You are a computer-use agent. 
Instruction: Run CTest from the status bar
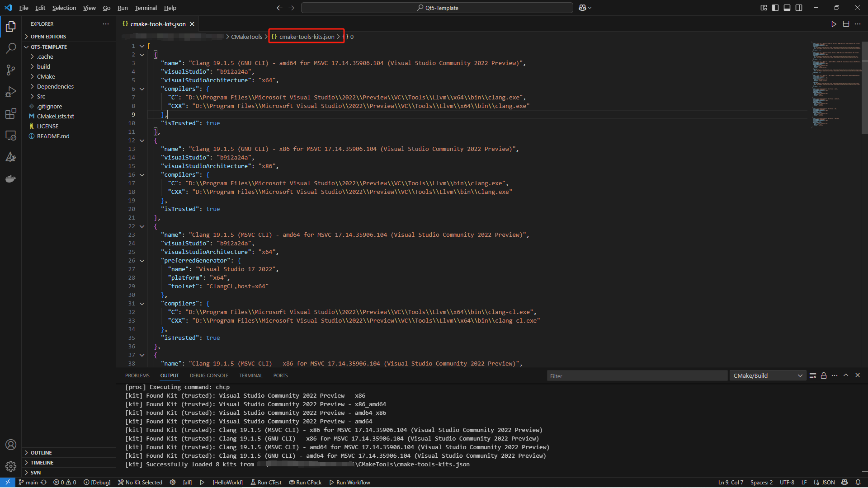point(266,482)
